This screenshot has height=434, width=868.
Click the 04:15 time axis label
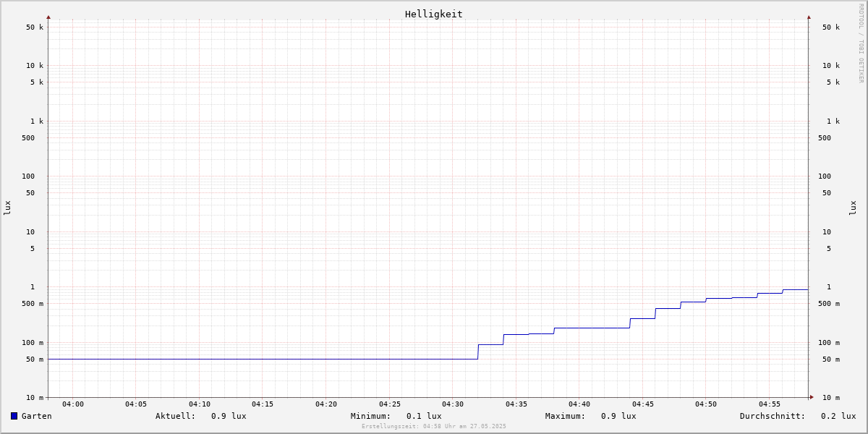[263, 404]
